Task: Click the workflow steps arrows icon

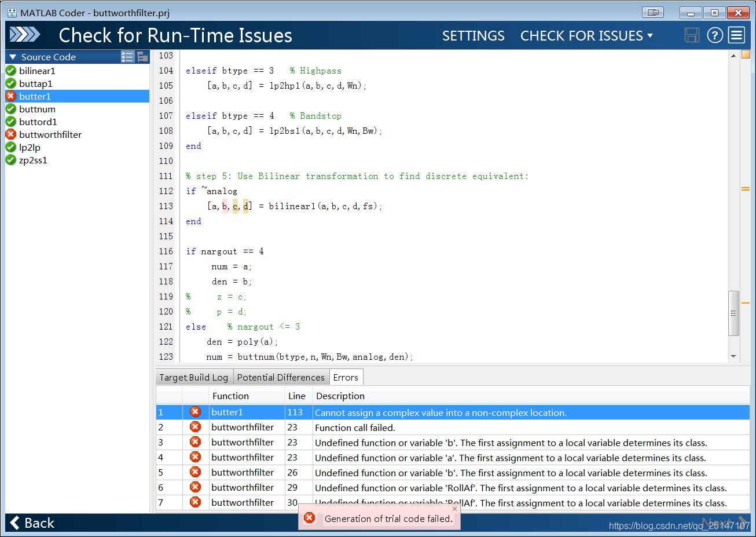Action: [x=25, y=35]
